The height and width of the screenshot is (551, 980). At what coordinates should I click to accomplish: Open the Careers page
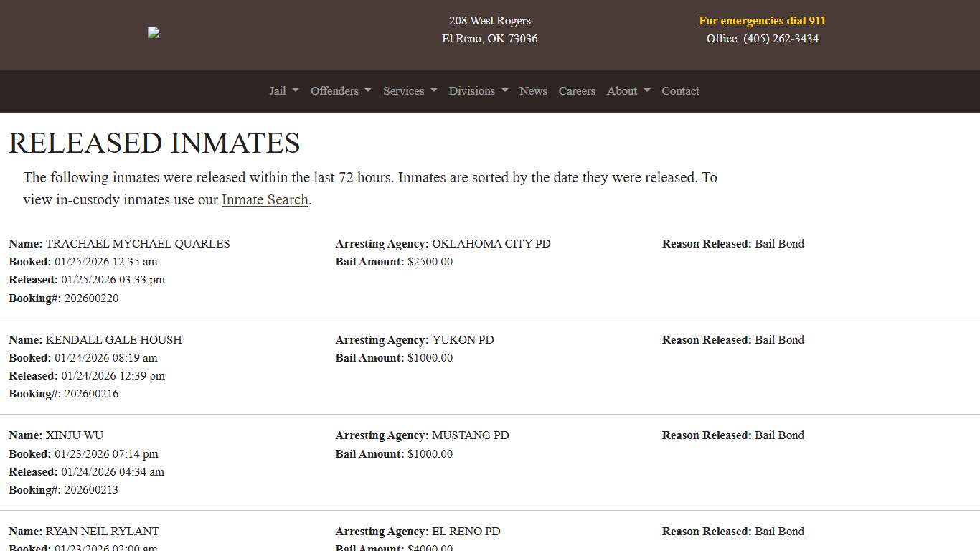[x=577, y=91]
